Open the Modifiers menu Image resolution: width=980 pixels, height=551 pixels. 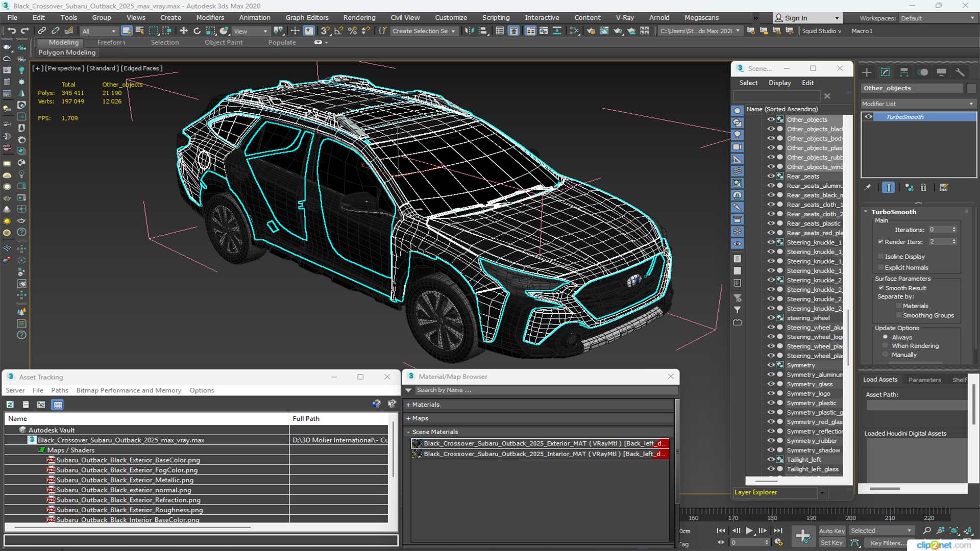click(210, 17)
